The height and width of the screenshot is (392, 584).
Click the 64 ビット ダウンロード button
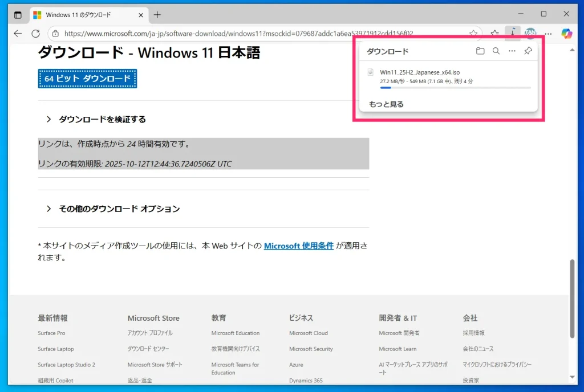87,79
